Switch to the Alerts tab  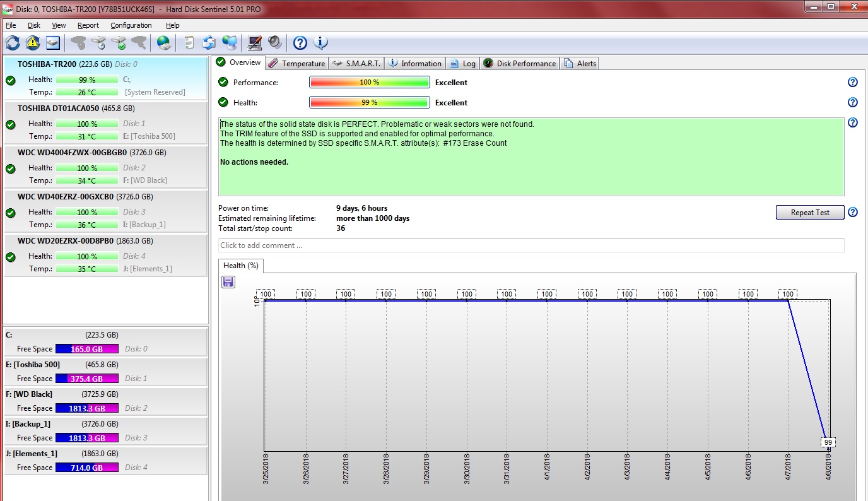pos(579,63)
